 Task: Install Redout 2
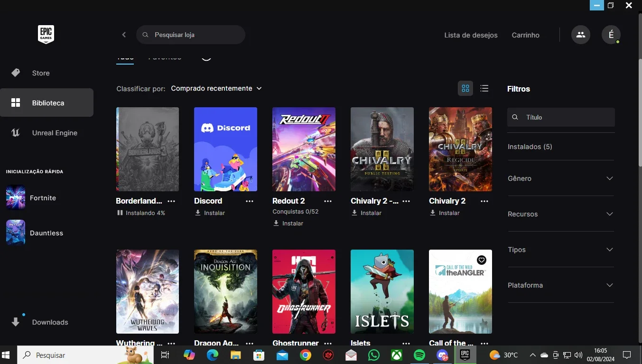(288, 224)
